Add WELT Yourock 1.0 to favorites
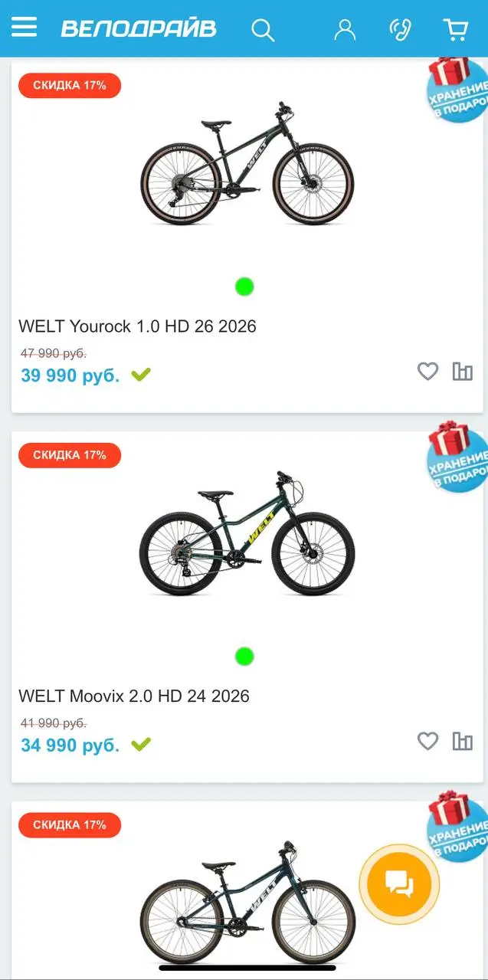 point(427,372)
